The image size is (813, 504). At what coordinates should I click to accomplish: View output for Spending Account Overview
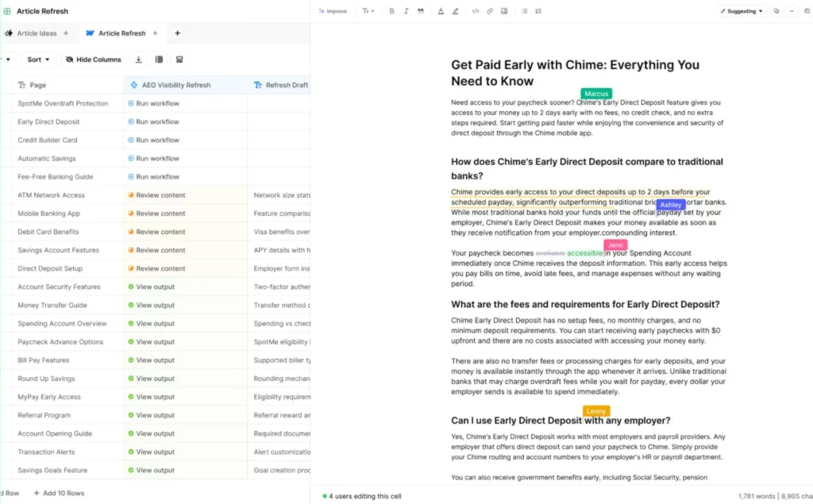152,324
